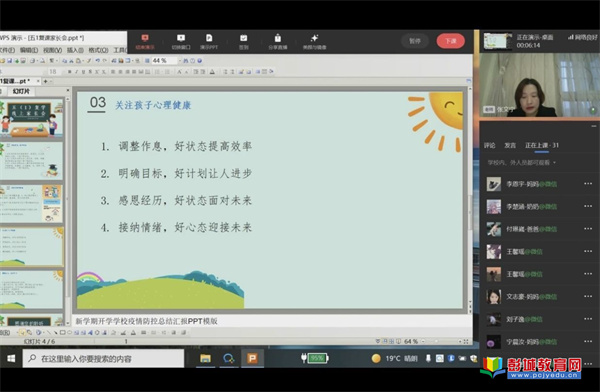Click the red 结束演示 end-presentation icon
This screenshot has width=600, height=392.
(145, 41)
